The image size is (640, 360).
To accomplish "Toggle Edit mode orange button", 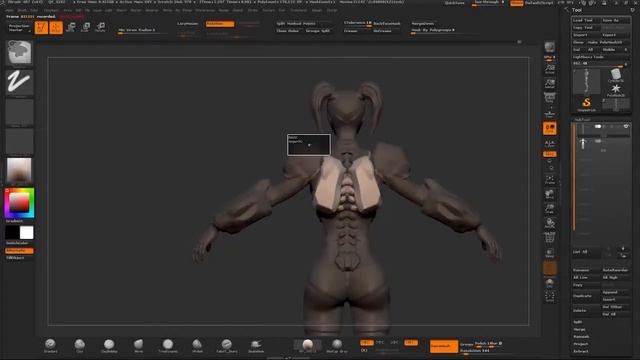I will (x=41, y=28).
